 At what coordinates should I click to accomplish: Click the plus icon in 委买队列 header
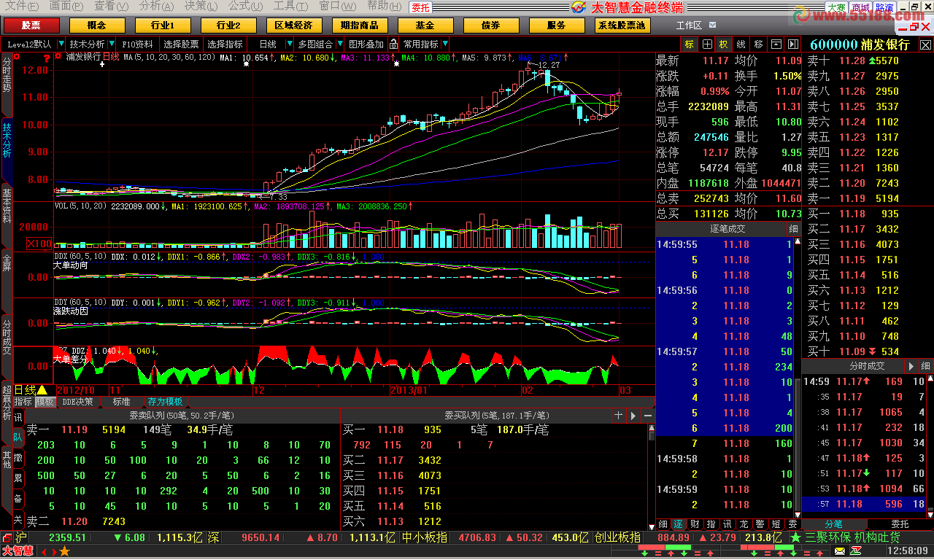point(619,415)
